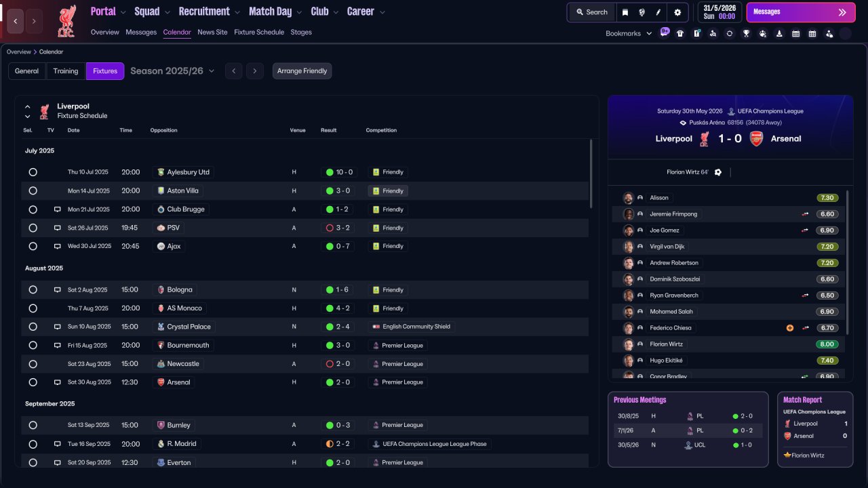Click the UCL icon in Previous Meetings
Screen dimensions: 868x488
click(x=689, y=445)
